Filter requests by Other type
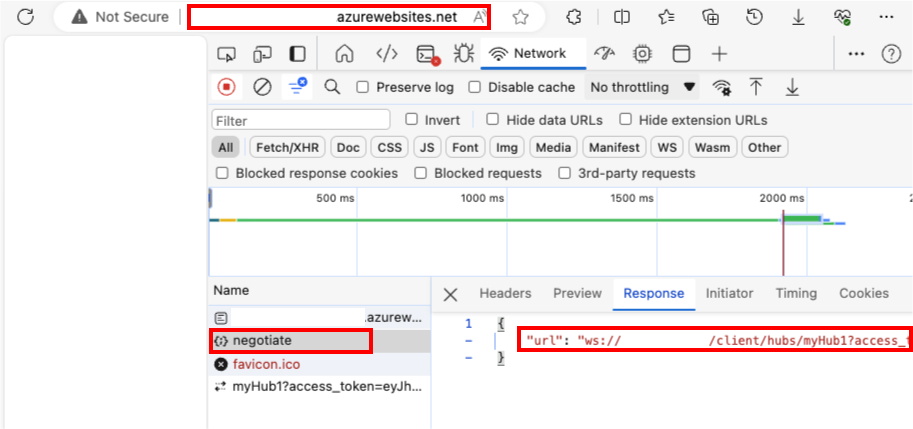 click(765, 147)
